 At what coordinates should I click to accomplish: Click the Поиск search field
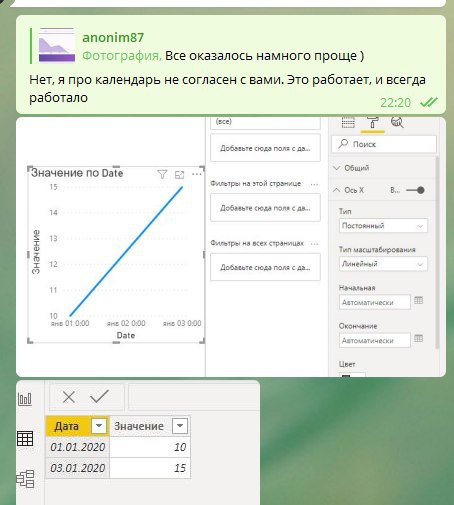(384, 144)
